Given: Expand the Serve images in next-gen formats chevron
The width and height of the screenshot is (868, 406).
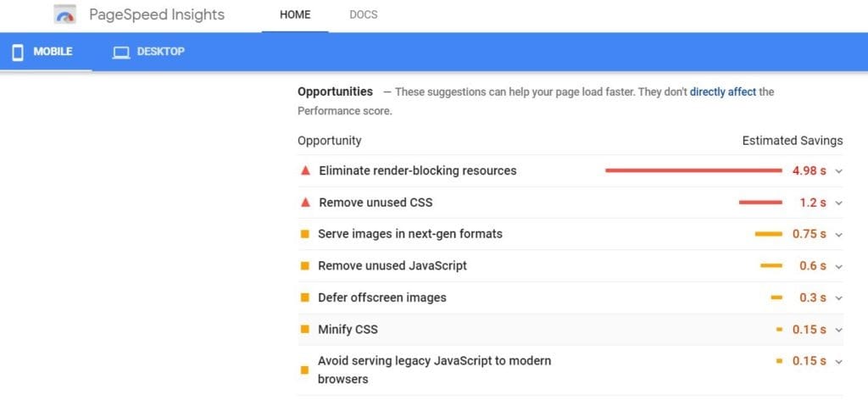Looking at the screenshot, I should [838, 234].
